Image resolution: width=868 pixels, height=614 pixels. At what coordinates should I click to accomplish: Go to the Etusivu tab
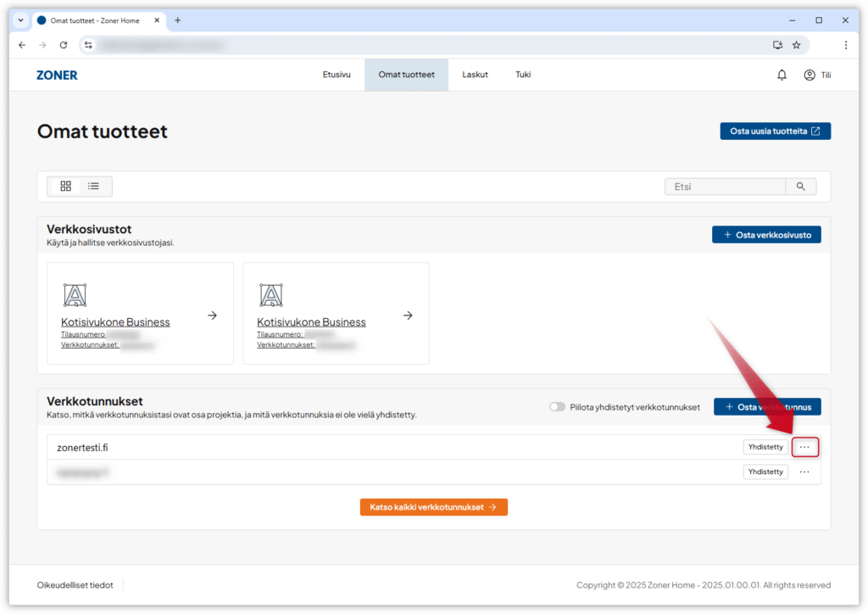(x=337, y=75)
